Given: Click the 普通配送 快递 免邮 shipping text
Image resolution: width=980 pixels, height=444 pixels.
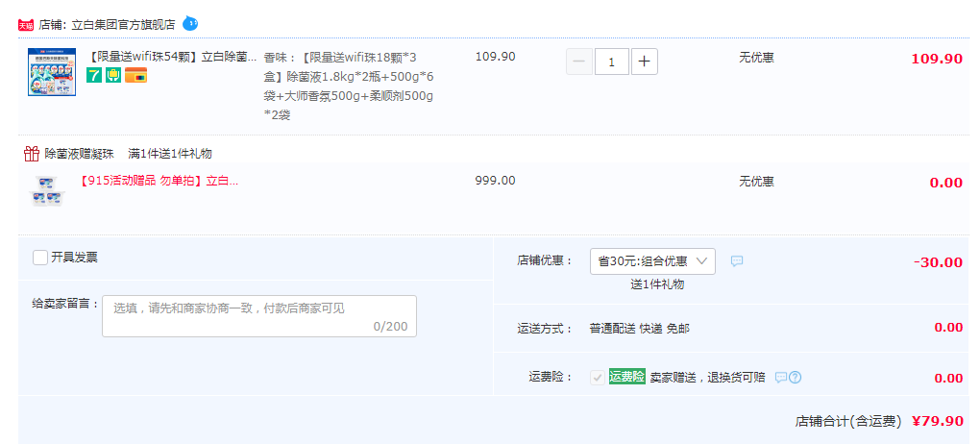Looking at the screenshot, I should tap(639, 329).
